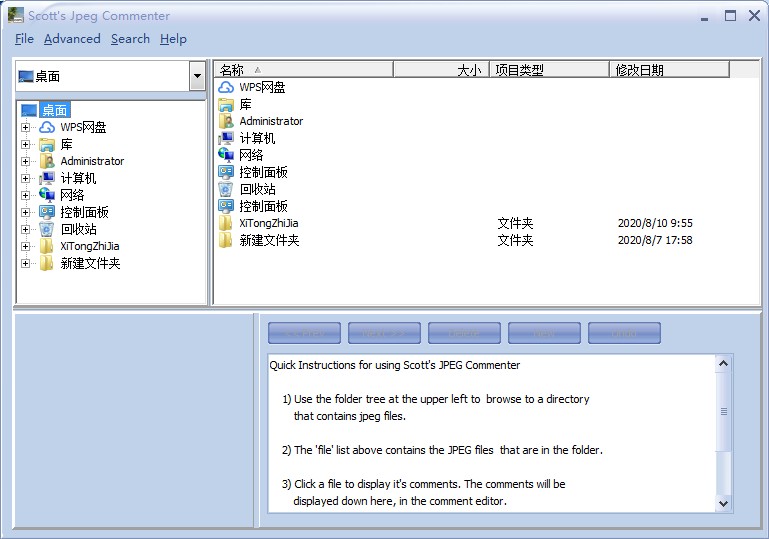The image size is (769, 539).
Task: Sort the list by the 大小 column header
Action: (x=441, y=70)
